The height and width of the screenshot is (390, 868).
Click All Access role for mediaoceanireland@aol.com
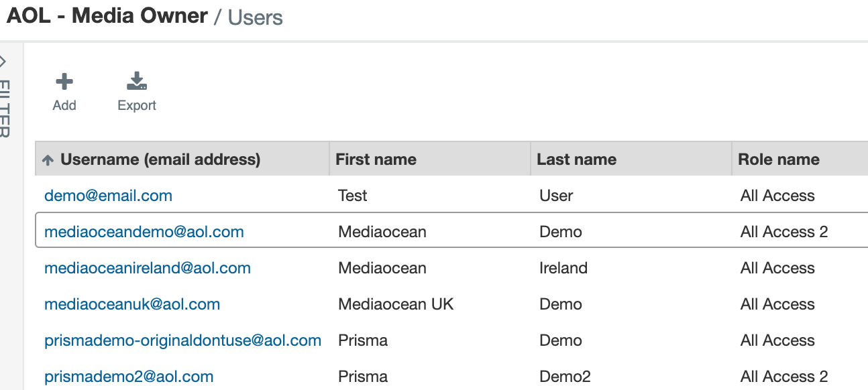(x=777, y=268)
